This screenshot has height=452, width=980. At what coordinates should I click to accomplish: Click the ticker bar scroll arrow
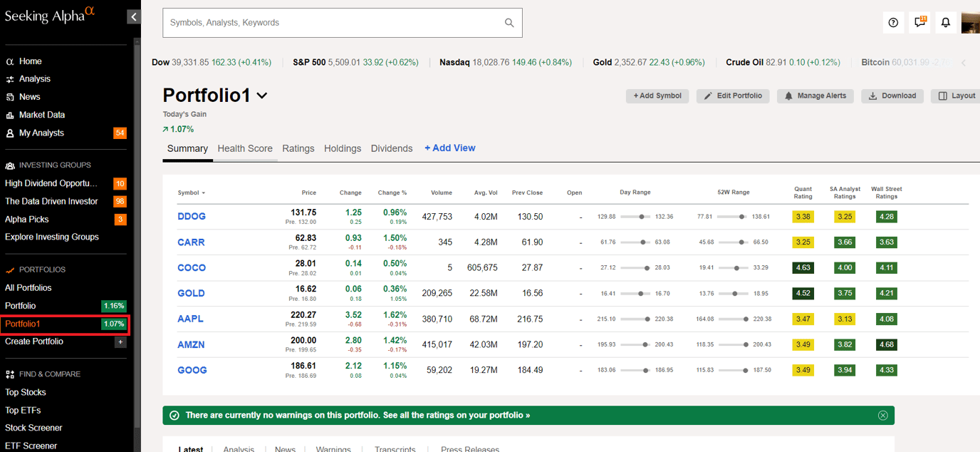964,63
